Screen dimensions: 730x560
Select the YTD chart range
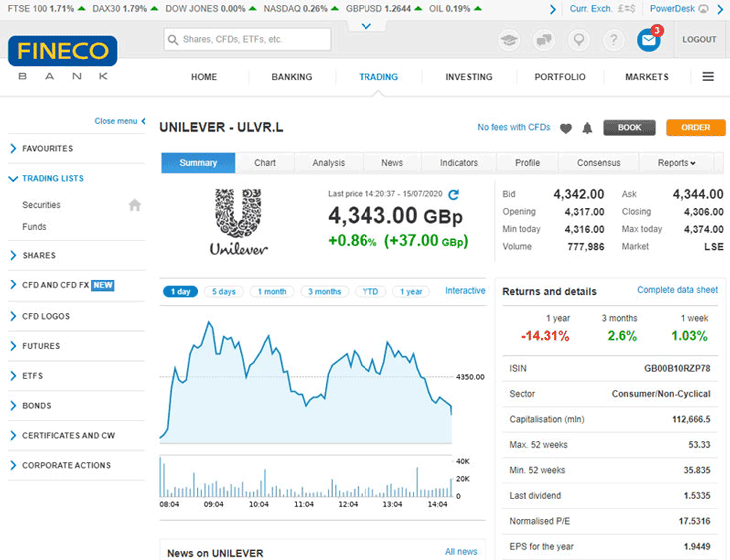(370, 291)
